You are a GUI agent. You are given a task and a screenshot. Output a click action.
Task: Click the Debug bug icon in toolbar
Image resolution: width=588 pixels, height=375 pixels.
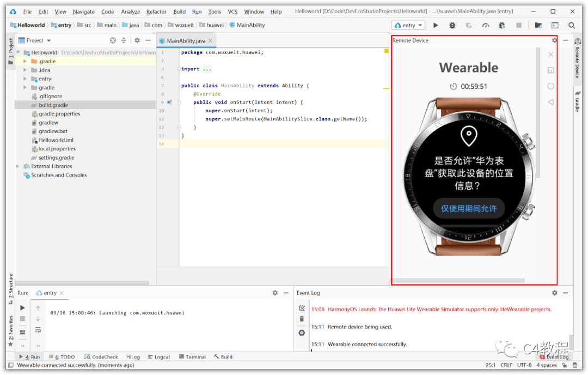click(452, 25)
